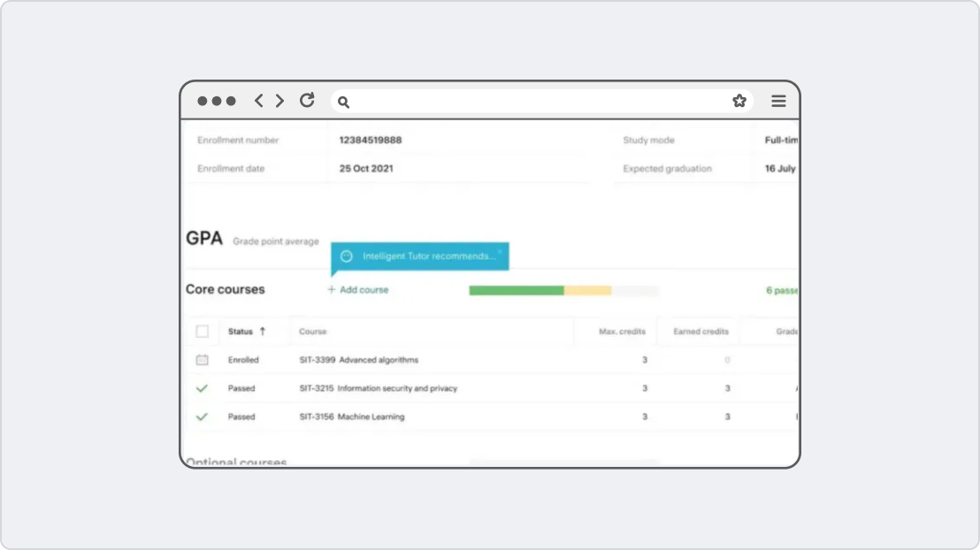Click the Course column header
Screen dimensions: 980x550
[x=313, y=332]
